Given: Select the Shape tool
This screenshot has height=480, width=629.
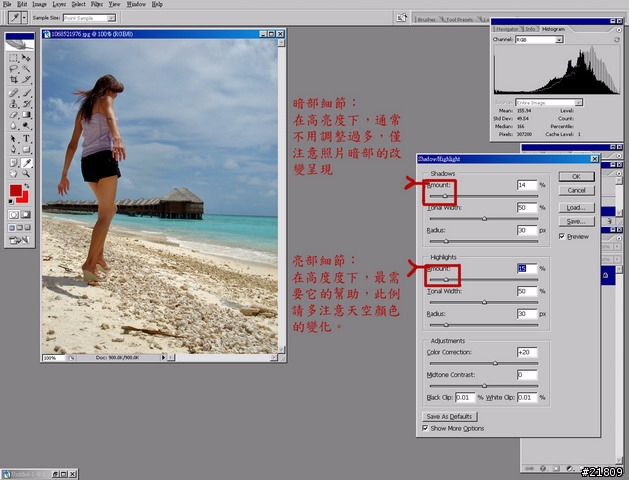Looking at the screenshot, I should 26,150.
